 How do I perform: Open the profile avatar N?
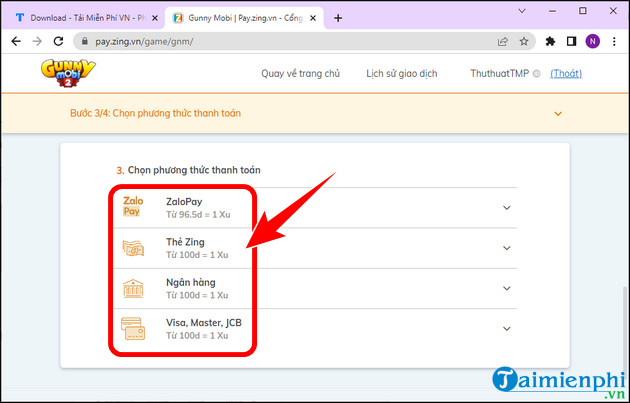pyautogui.click(x=593, y=41)
